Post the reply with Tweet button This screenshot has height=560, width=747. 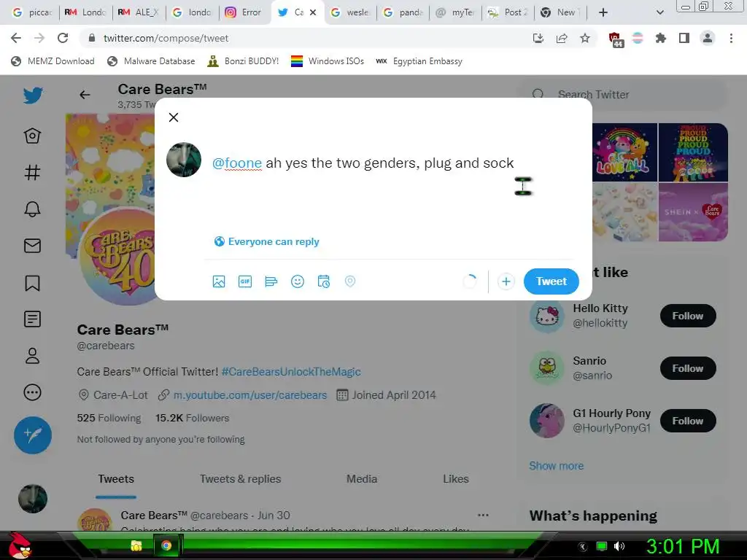click(x=551, y=281)
